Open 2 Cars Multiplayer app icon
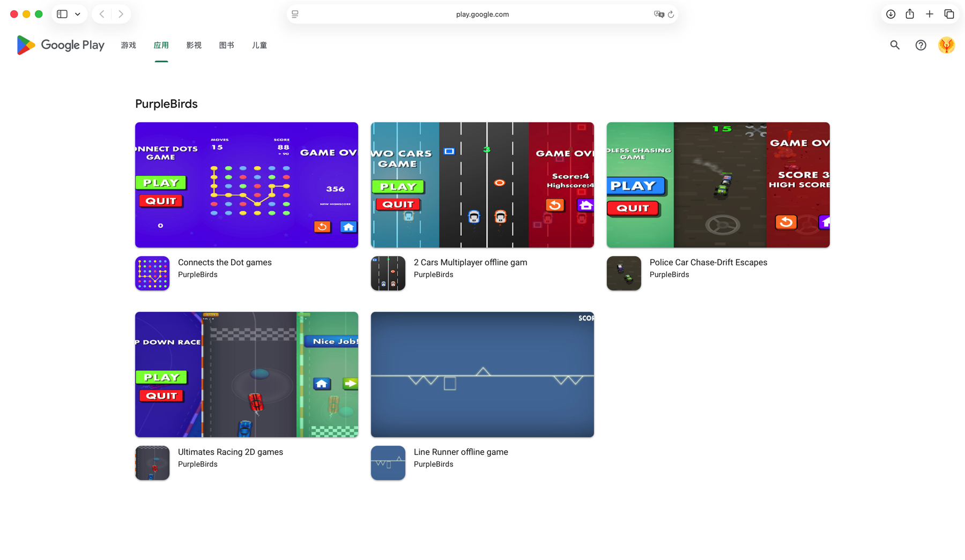 coord(388,273)
